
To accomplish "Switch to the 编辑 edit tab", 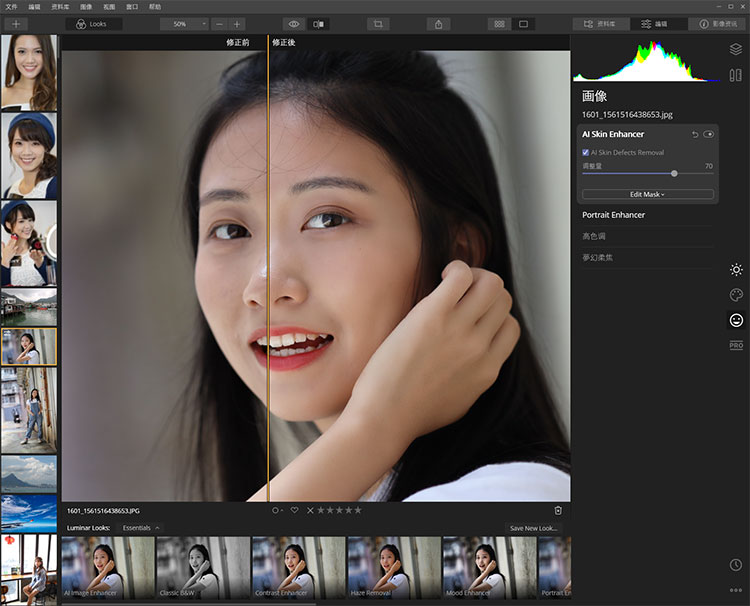I will click(658, 24).
